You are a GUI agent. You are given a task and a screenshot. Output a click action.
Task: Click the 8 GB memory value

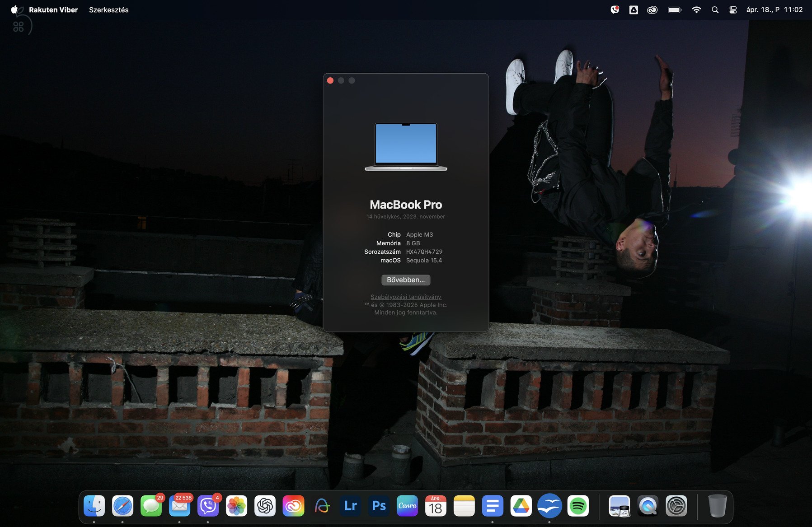[413, 243]
